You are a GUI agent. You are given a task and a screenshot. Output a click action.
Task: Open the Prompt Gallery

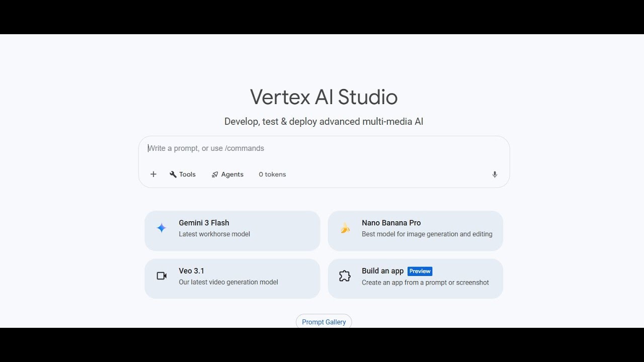coord(324,322)
